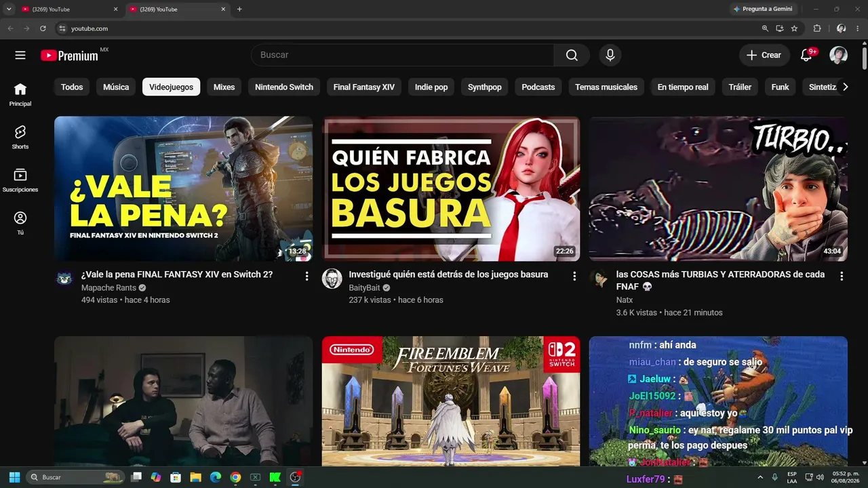The image size is (868, 488).
Task: Open the YouTube hamburger guide menu
Action: 20,55
